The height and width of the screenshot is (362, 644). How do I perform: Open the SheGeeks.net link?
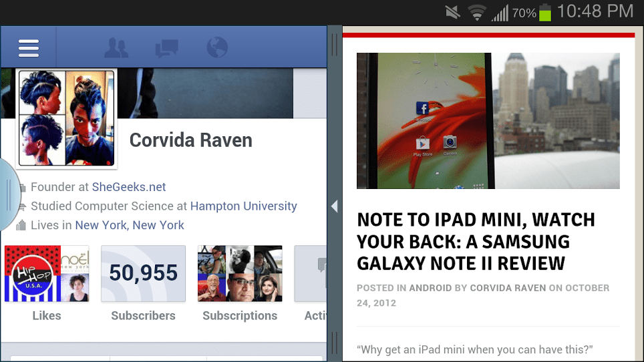click(x=128, y=187)
